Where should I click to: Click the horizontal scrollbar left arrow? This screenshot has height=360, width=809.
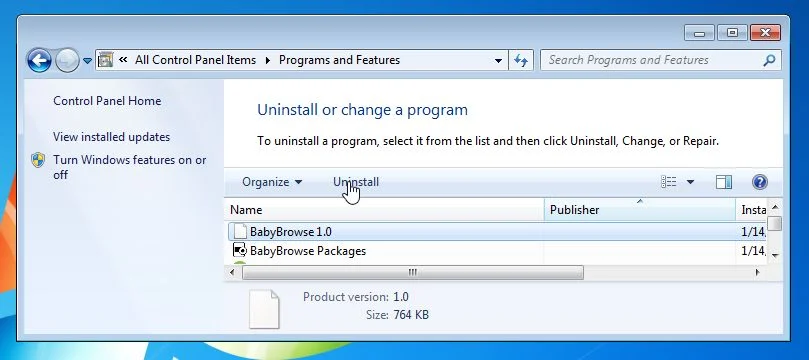point(233,272)
